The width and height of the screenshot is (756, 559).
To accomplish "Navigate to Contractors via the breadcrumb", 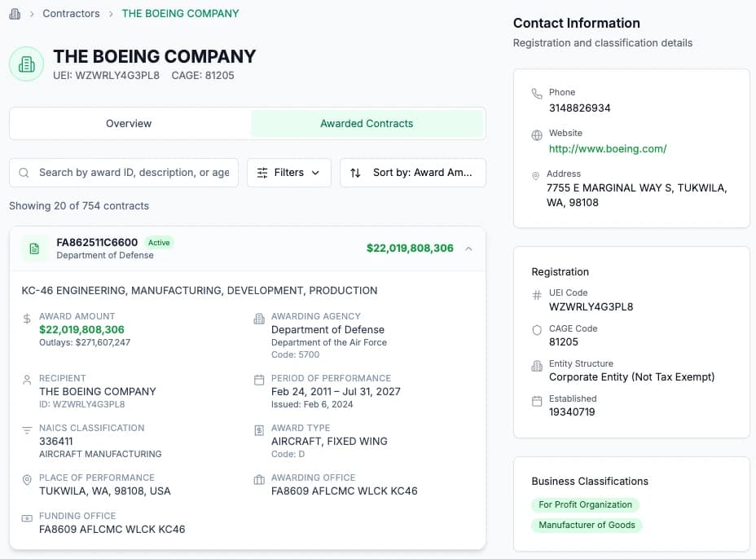I will (71, 14).
